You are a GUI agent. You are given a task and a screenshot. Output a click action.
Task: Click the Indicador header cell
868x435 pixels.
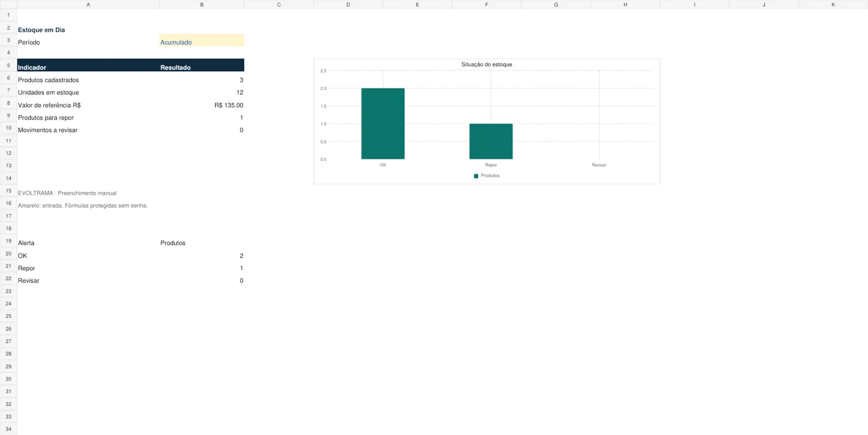[88, 65]
